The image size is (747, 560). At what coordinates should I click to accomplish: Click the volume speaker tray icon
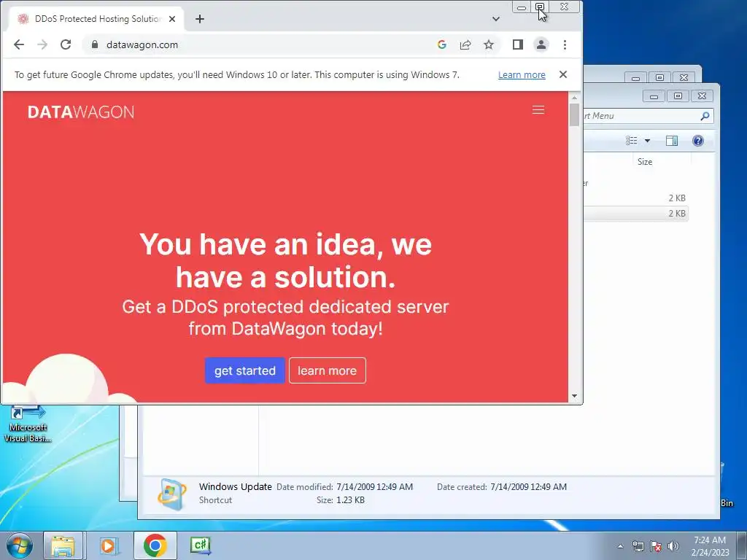click(x=673, y=546)
